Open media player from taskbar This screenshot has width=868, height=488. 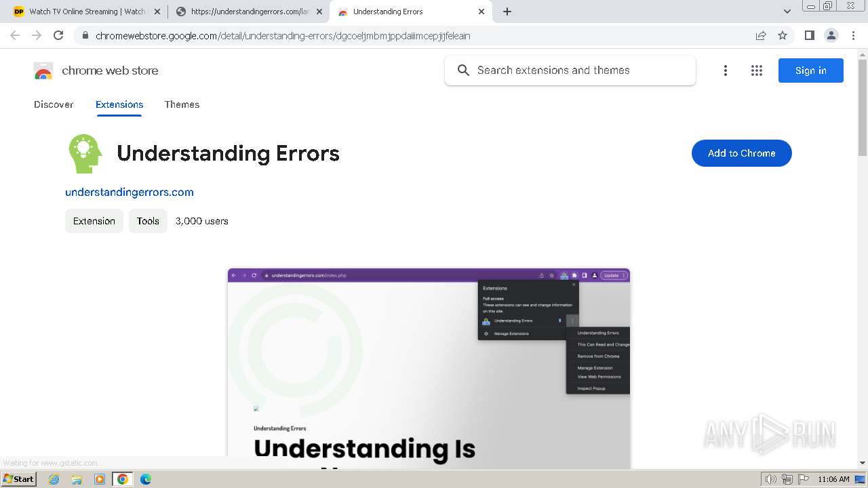pyautogui.click(x=100, y=479)
